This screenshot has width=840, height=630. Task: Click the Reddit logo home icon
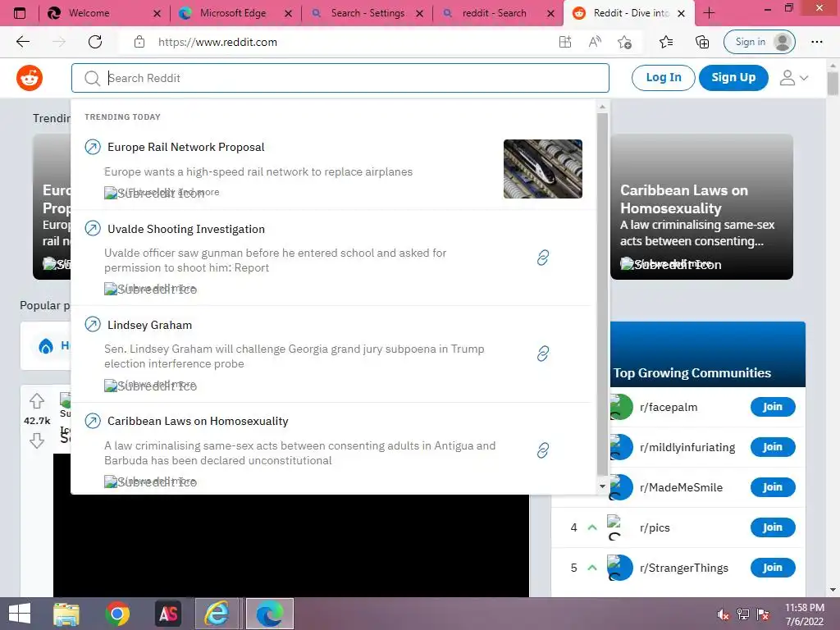(x=30, y=78)
